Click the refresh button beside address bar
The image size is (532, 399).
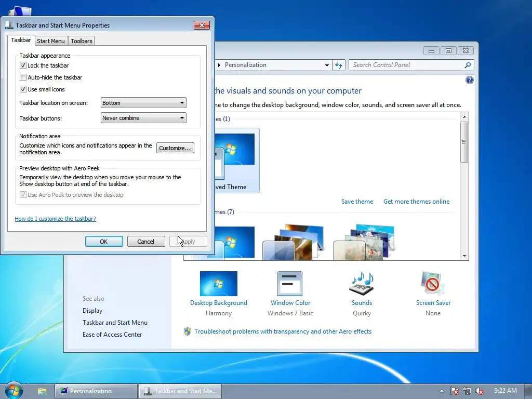[339, 65]
